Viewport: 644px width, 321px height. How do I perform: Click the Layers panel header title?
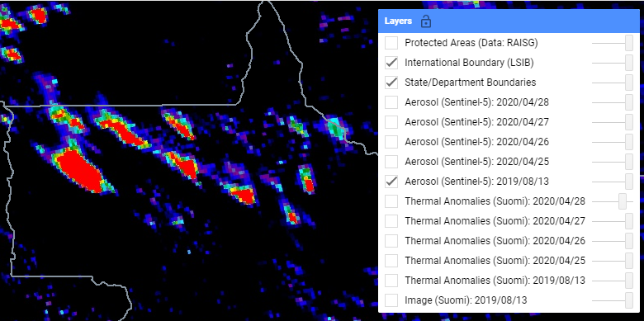coord(398,21)
